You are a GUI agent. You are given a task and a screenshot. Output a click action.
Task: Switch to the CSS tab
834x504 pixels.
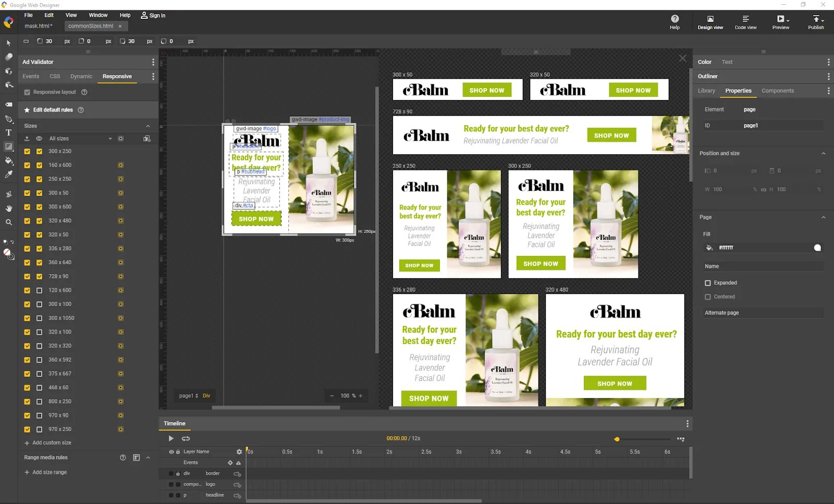tap(55, 77)
